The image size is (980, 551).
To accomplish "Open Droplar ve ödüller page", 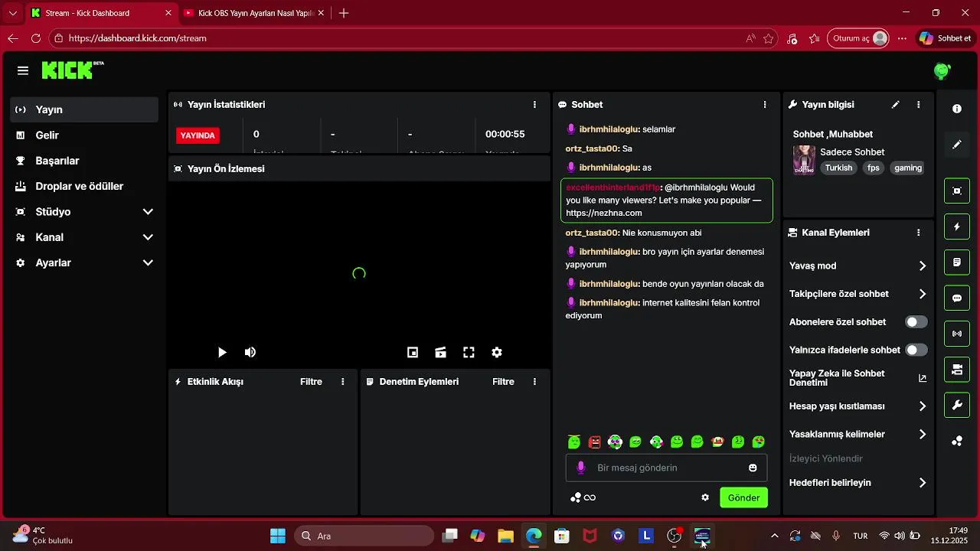I will (x=84, y=186).
